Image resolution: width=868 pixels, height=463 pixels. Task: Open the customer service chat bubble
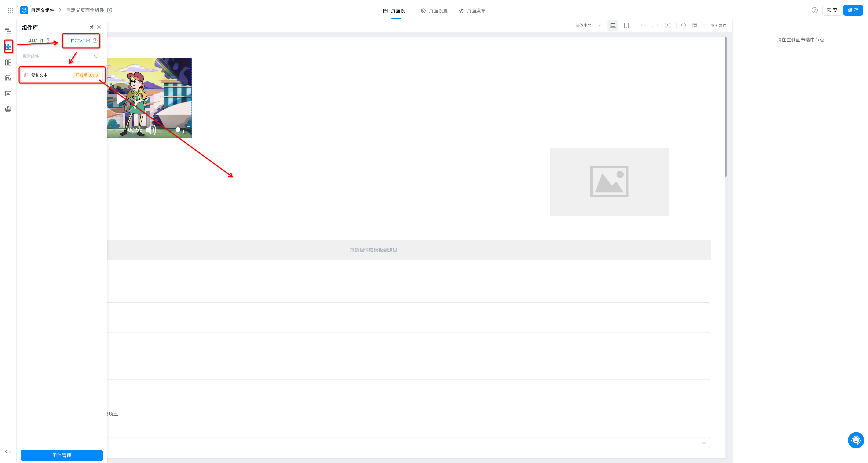[856, 440]
